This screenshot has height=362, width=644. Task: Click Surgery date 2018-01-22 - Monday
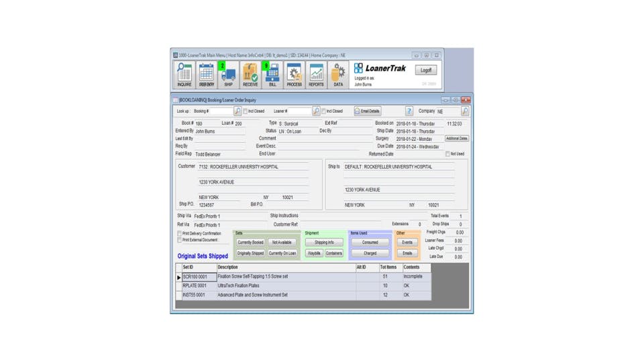414,139
